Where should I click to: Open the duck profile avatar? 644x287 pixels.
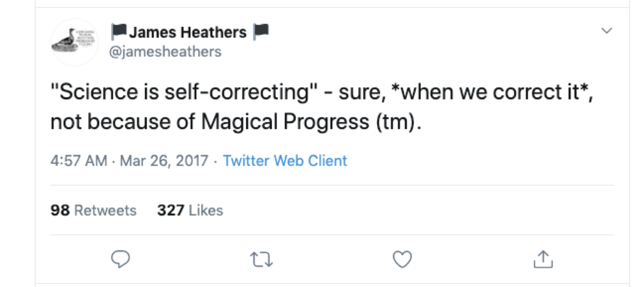[x=75, y=42]
